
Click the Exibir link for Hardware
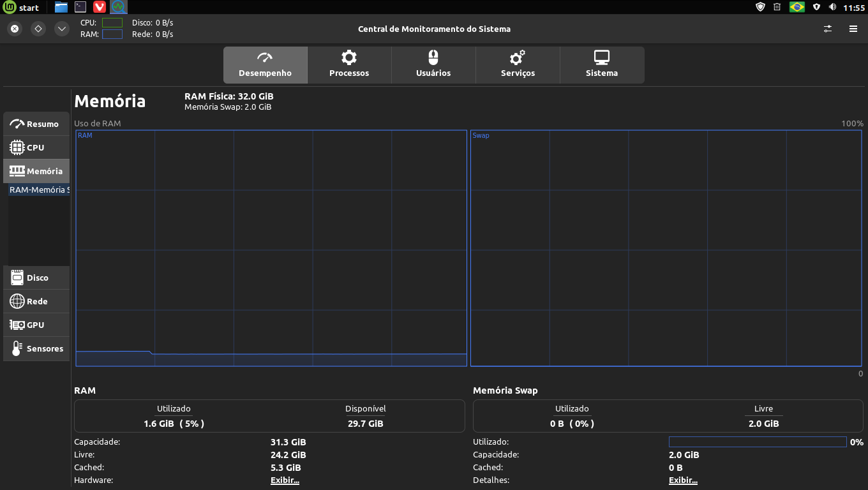(x=285, y=480)
